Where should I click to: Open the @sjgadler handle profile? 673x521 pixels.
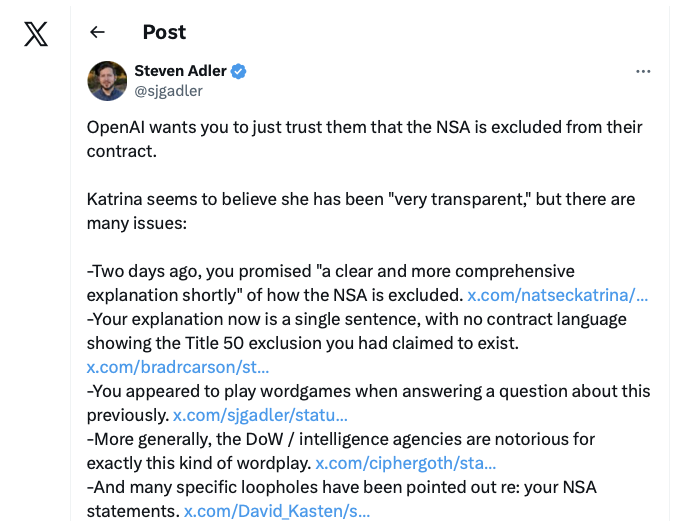click(168, 90)
